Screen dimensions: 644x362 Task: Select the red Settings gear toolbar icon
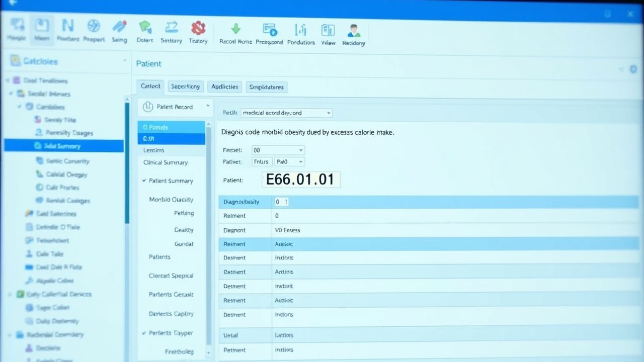(198, 29)
